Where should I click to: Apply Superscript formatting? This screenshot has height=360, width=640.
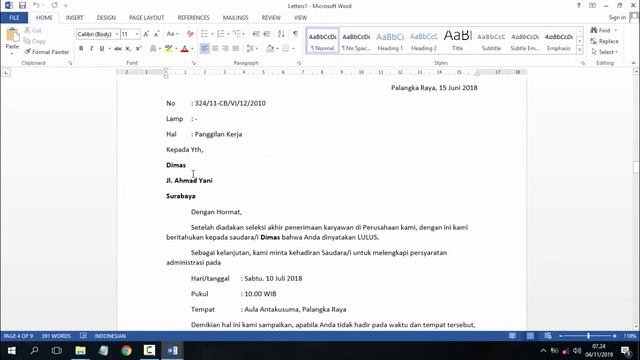tap(138, 49)
